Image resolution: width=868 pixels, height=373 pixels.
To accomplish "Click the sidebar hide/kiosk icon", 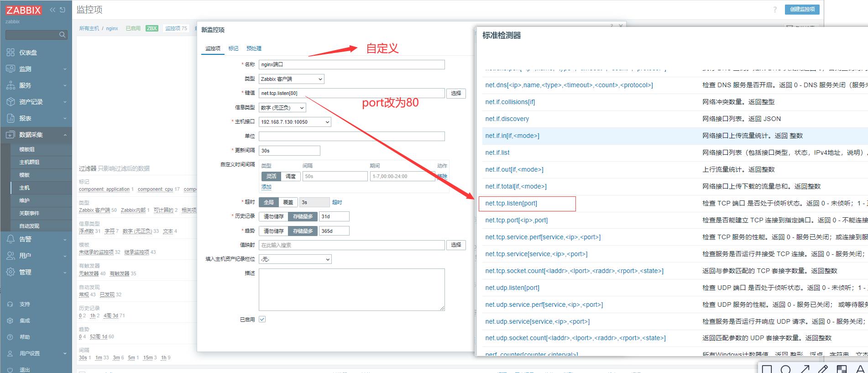I will pyautogui.click(x=63, y=10).
